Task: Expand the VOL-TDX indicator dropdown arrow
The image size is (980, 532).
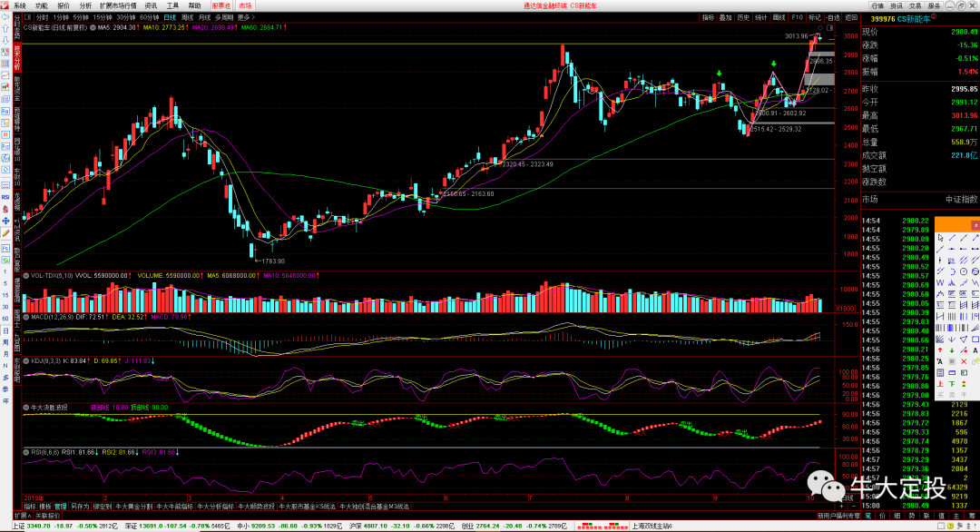Action: pos(26,275)
